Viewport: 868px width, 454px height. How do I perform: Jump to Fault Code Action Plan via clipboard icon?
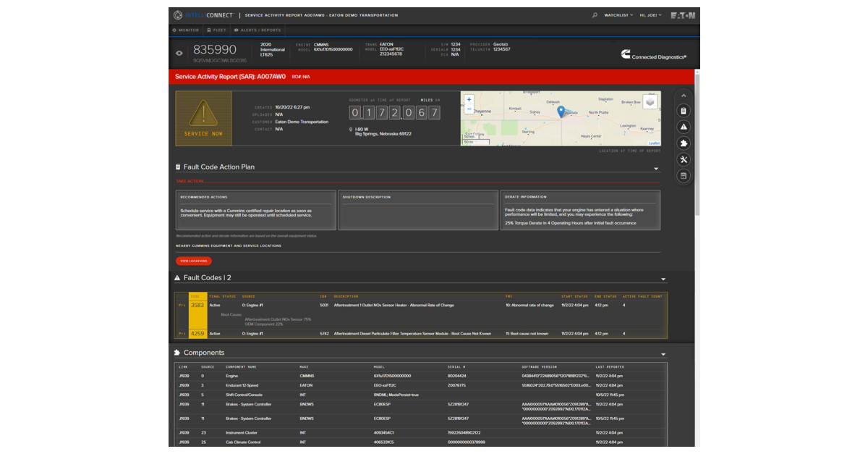(684, 111)
